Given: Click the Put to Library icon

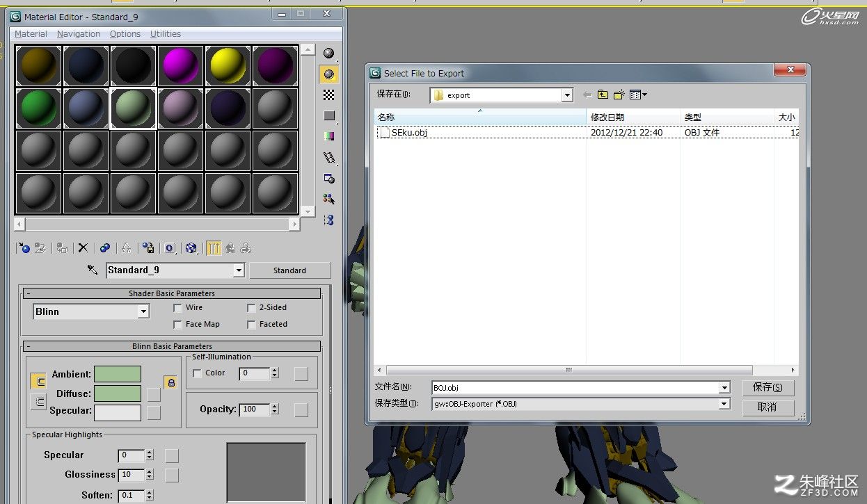Looking at the screenshot, I should pyautogui.click(x=148, y=247).
